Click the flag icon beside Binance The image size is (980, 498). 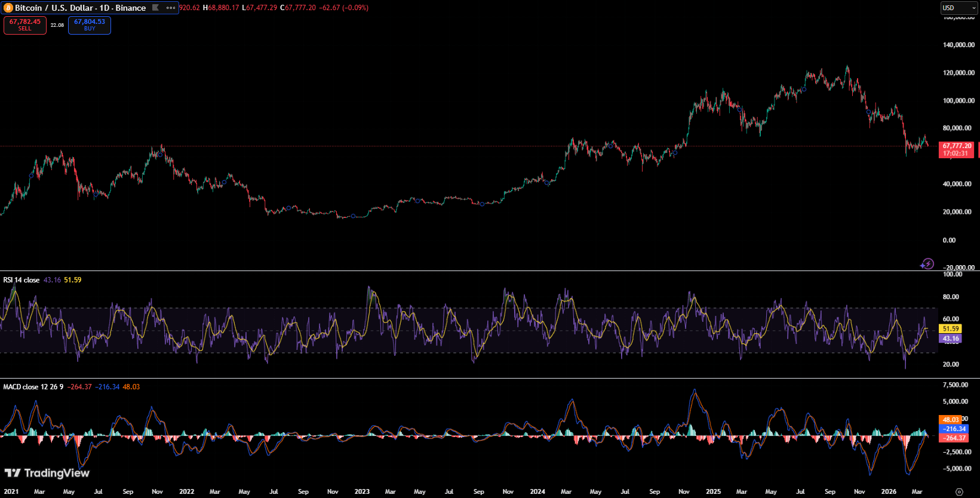tap(155, 8)
